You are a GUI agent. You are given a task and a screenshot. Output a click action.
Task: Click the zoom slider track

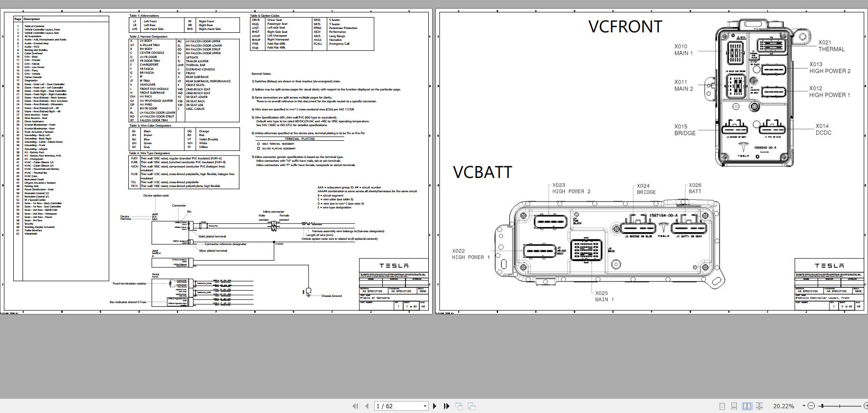840,406
